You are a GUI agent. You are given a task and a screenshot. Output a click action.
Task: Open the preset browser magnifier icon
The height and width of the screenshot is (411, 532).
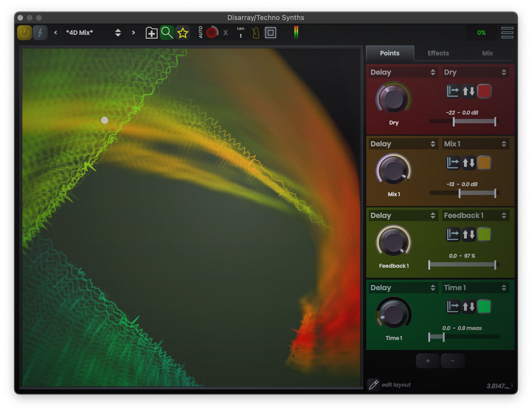pyautogui.click(x=168, y=32)
